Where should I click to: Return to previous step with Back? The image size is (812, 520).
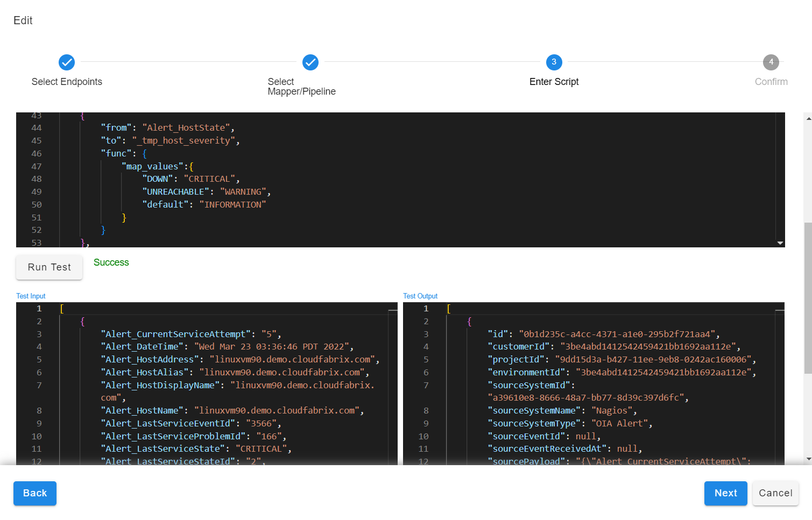35,493
